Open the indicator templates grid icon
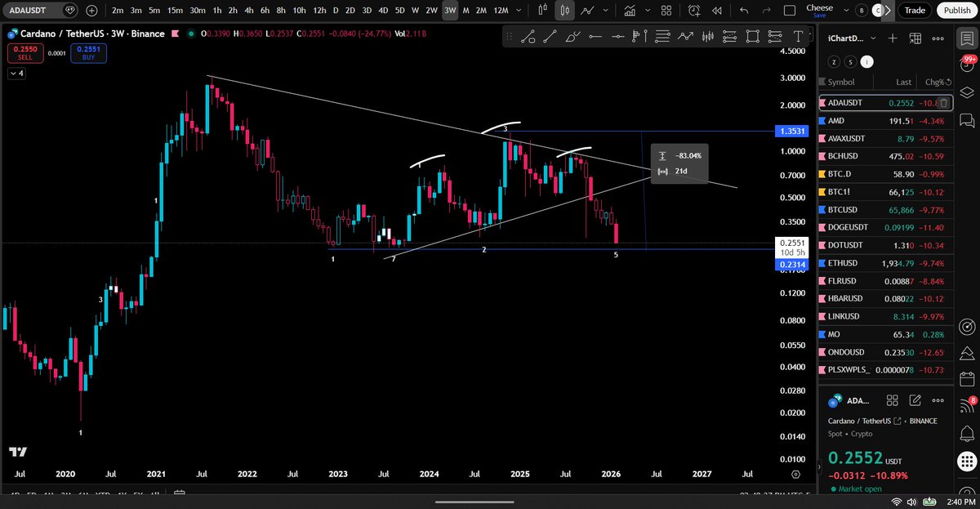Image resolution: width=980 pixels, height=509 pixels. coord(666,11)
